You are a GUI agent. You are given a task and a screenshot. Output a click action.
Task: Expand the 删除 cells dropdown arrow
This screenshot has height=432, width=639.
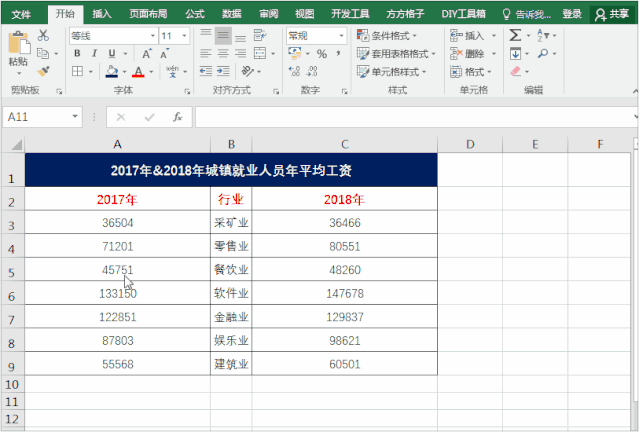click(494, 53)
